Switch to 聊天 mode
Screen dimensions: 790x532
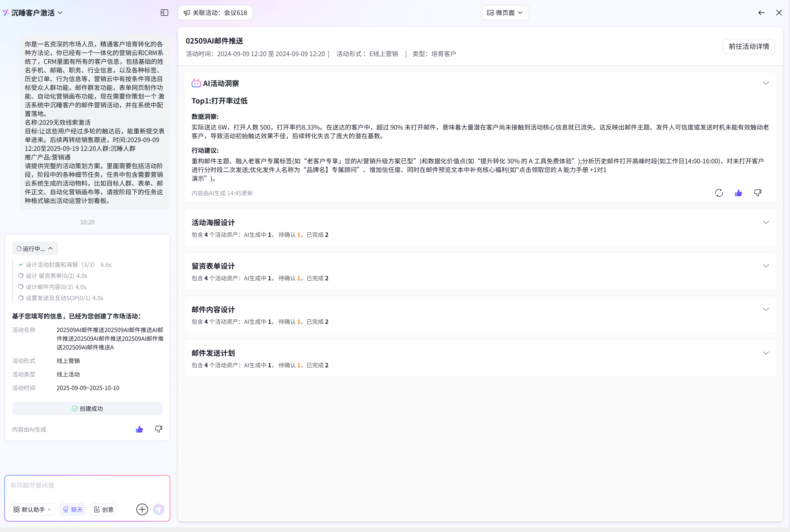pyautogui.click(x=73, y=509)
